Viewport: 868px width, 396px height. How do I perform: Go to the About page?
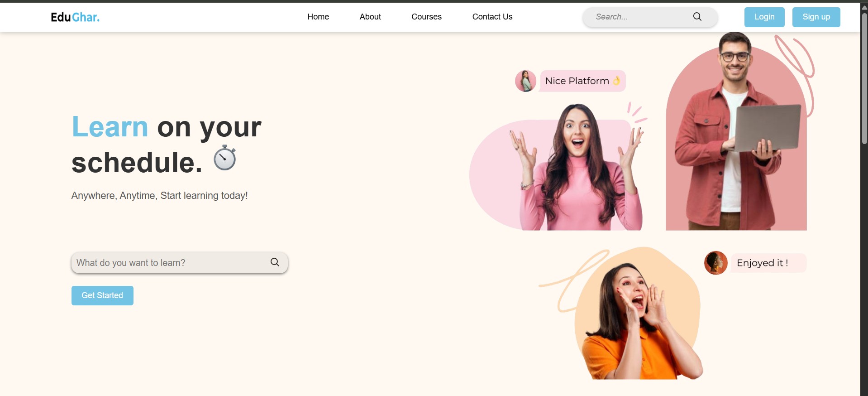coord(370,17)
